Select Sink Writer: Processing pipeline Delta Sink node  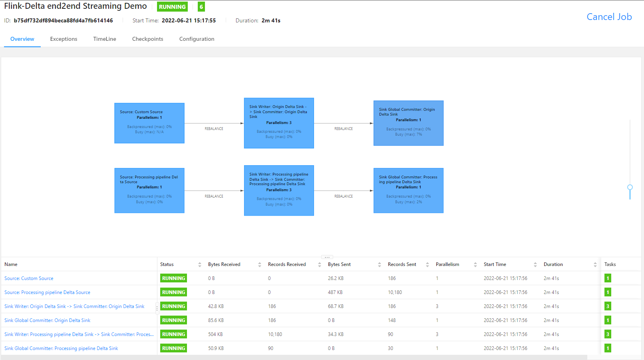click(279, 190)
